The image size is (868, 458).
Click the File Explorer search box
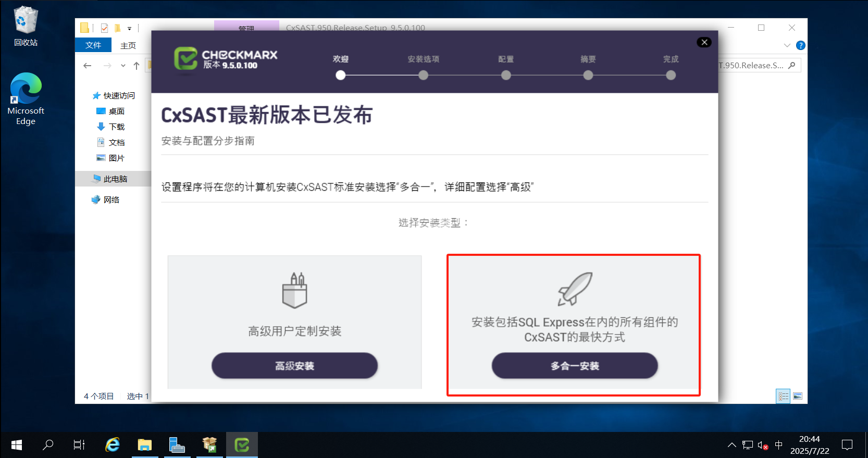point(759,65)
